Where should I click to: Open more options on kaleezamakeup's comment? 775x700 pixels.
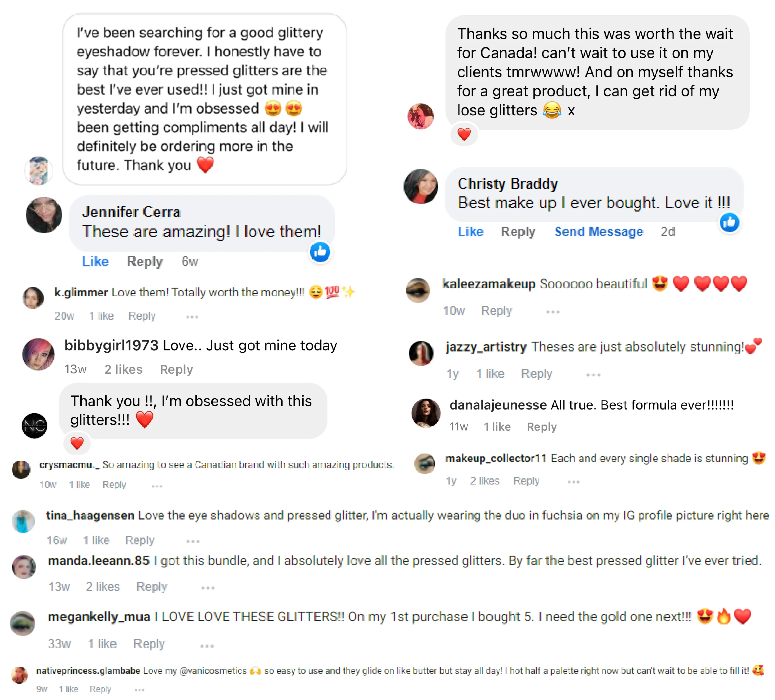pos(553,312)
